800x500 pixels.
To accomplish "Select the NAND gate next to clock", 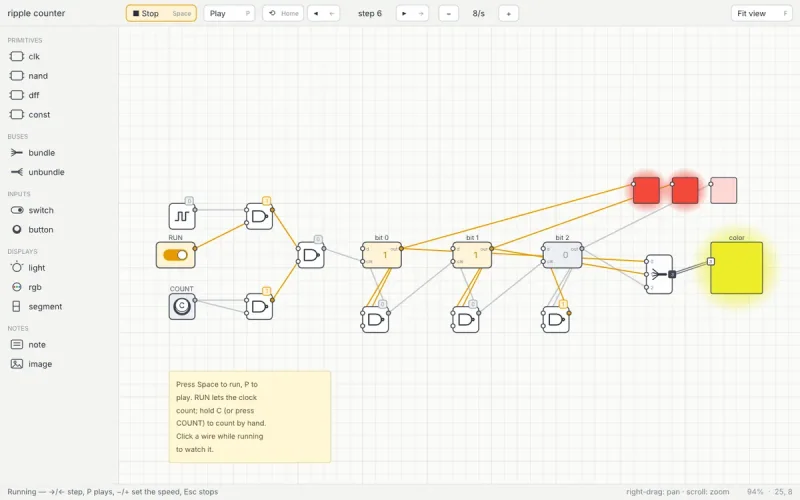I will (x=259, y=216).
